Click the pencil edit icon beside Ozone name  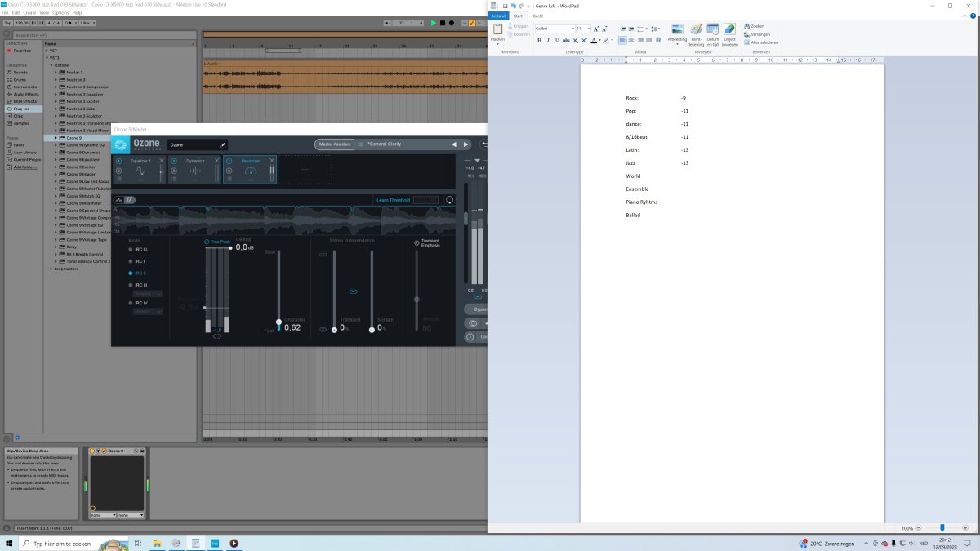(222, 144)
